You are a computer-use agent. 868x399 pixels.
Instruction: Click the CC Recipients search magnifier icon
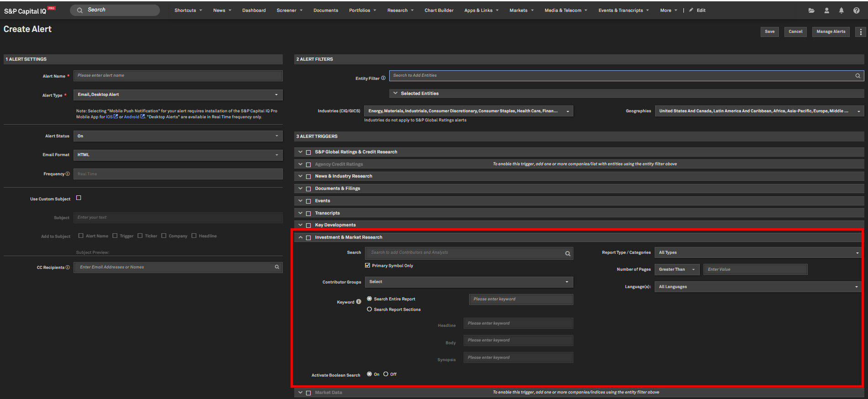pyautogui.click(x=277, y=267)
